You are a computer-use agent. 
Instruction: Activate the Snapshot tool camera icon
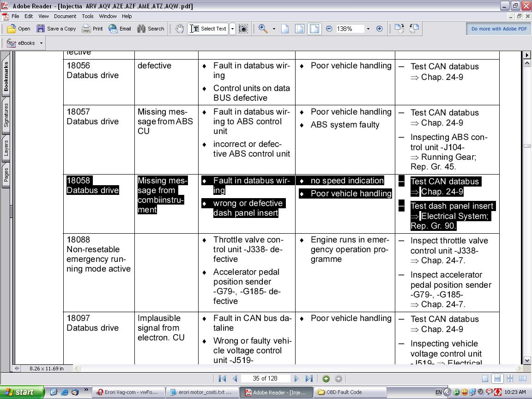243,29
